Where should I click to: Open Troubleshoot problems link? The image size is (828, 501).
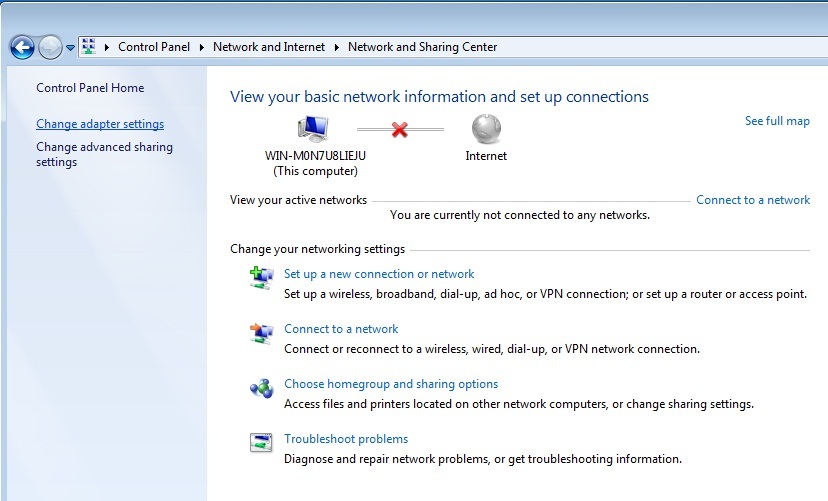[346, 439]
